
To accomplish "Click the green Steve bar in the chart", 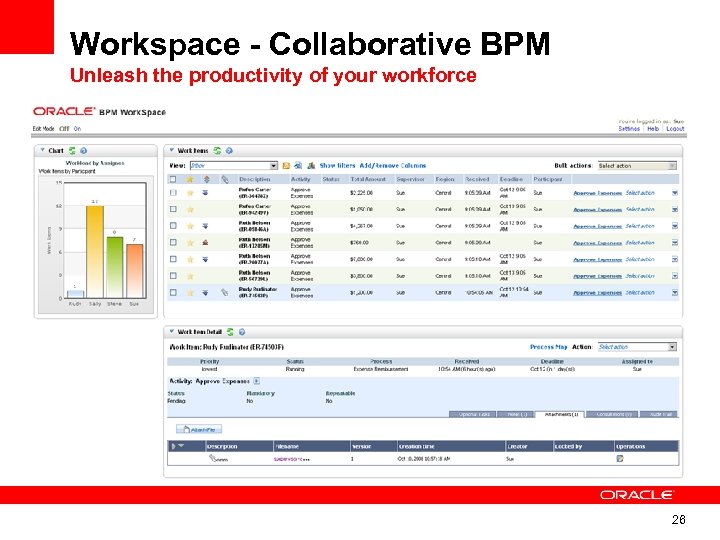I will click(115, 267).
